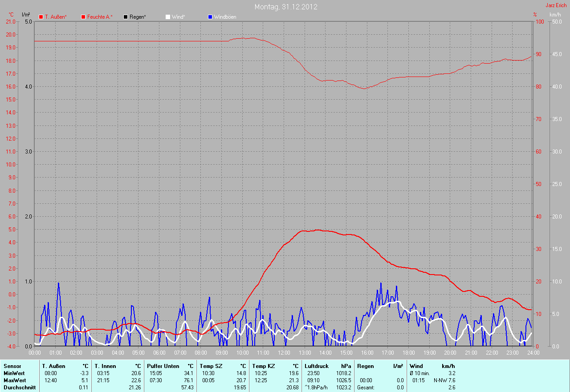The width and height of the screenshot is (570, 392).
Task: Click the Temp KZ average '20.68'
Action: [x=292, y=388]
